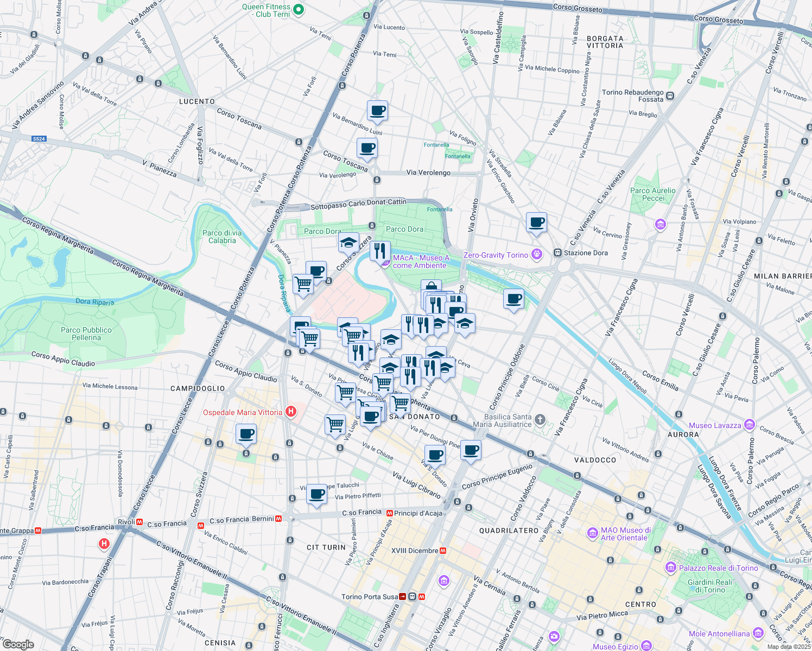Open the coffee marker near Via Bernardino Luini
The image size is (812, 651).
click(x=377, y=111)
